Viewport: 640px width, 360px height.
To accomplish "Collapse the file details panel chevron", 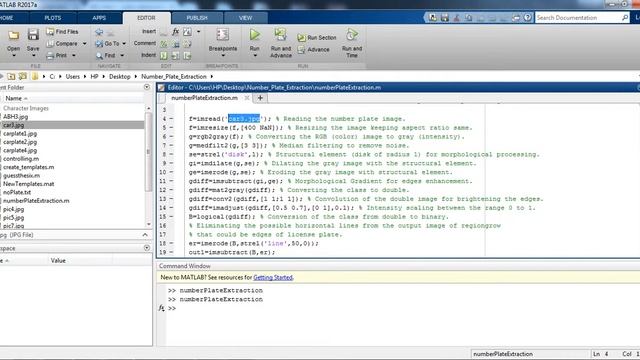I will (x=145, y=235).
